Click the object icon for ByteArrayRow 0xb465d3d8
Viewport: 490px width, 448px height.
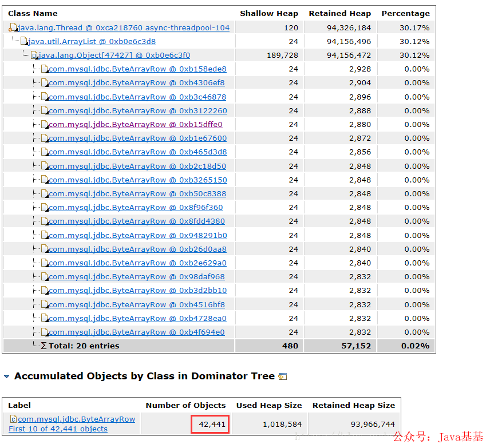coord(45,152)
